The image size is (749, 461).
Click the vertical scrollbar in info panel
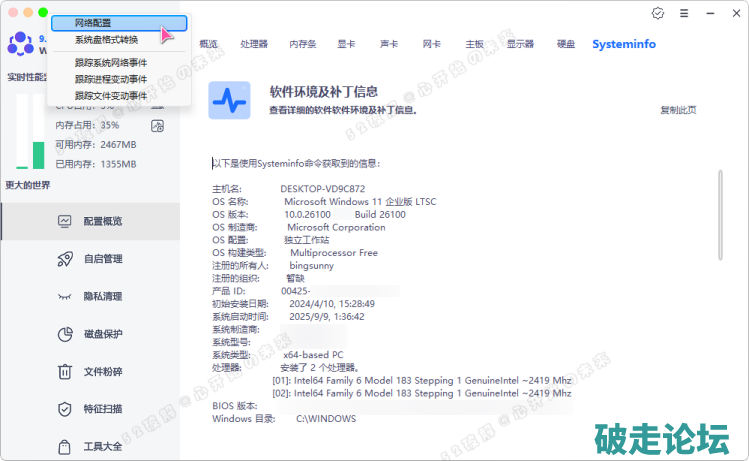click(720, 215)
